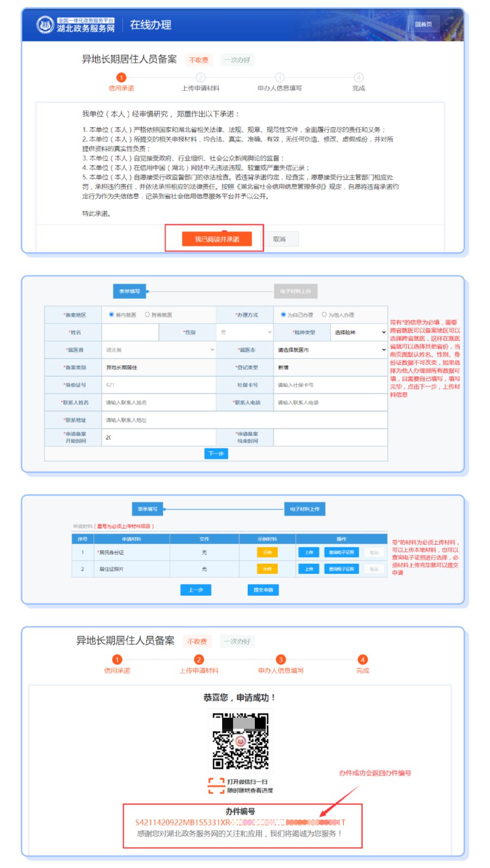Click the 完成 step label on the success page

[363, 671]
